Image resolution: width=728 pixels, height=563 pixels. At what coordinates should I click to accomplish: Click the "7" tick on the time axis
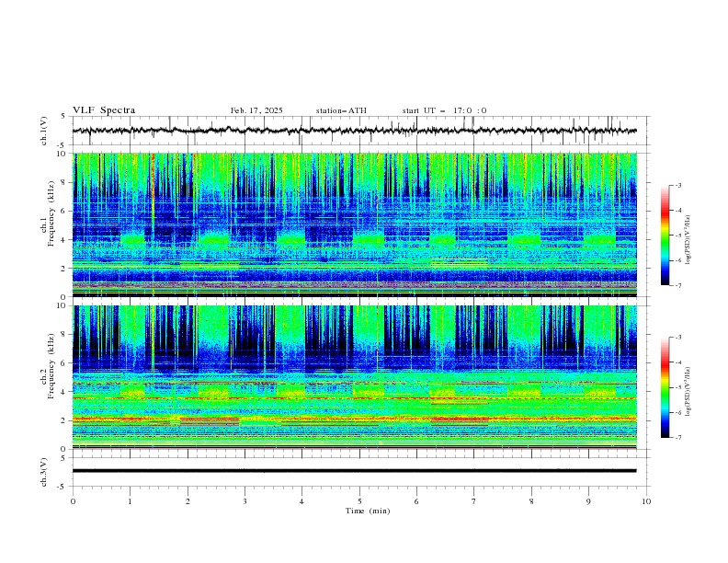click(x=474, y=501)
